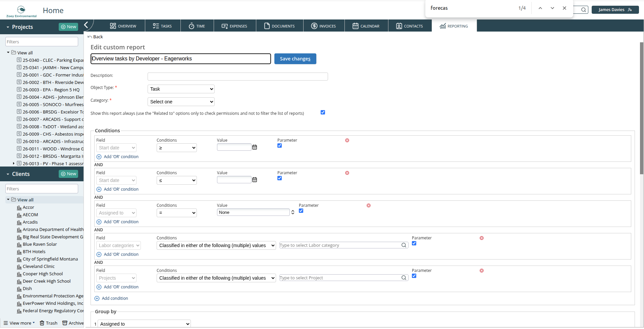Switch to the Tasks tab
Screen dimensions: 644x329
163,26
